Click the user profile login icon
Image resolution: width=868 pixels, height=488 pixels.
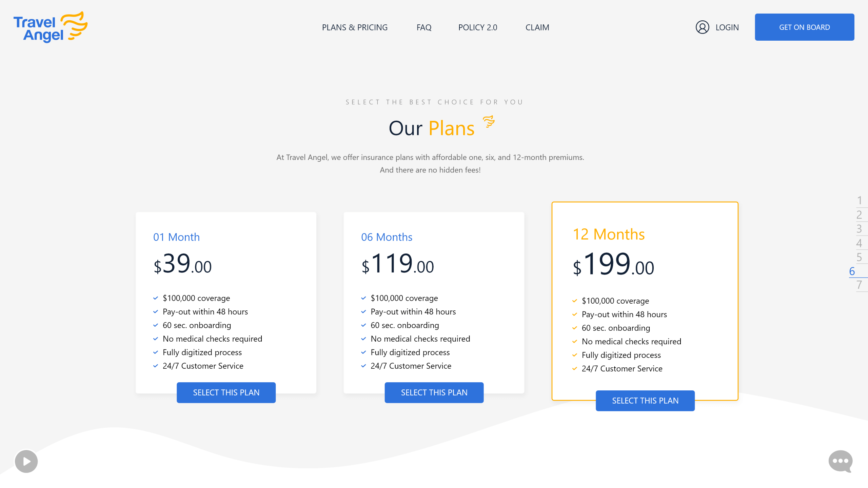702,27
